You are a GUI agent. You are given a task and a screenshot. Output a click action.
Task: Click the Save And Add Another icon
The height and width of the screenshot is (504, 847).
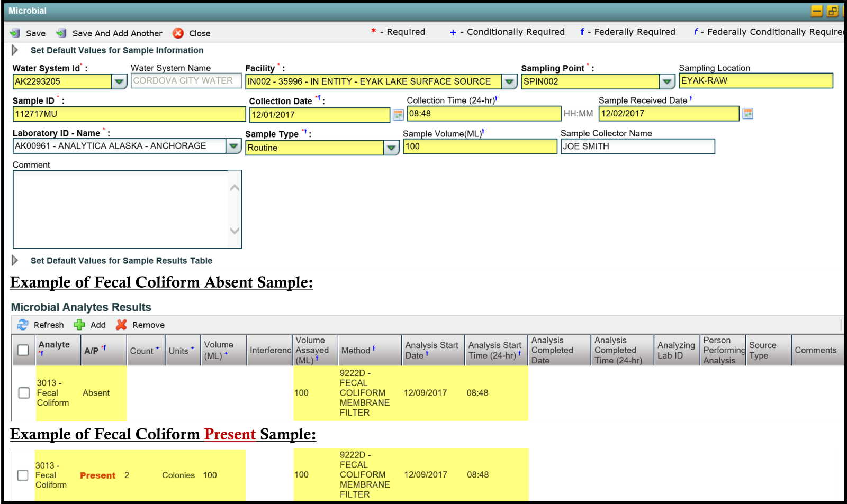pos(61,33)
